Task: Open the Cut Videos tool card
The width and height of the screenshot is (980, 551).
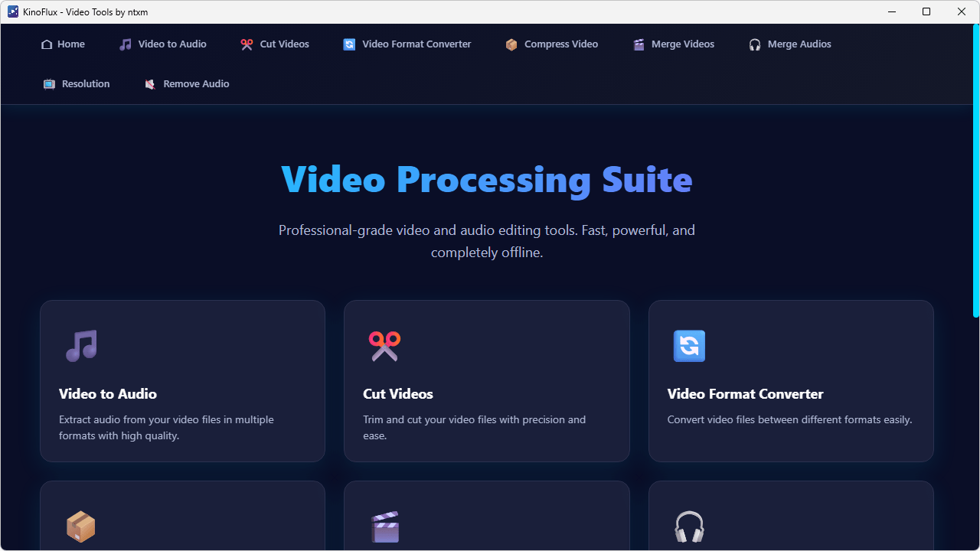Action: pyautogui.click(x=486, y=380)
